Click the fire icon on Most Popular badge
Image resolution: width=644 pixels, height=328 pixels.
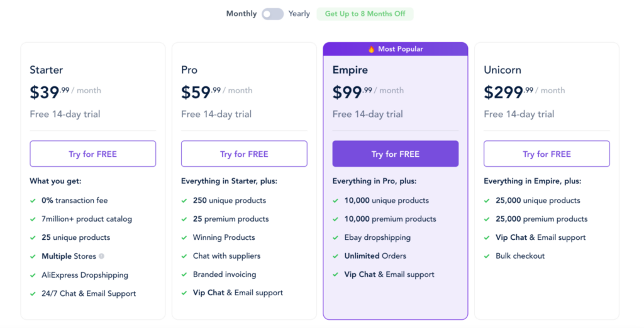(371, 49)
